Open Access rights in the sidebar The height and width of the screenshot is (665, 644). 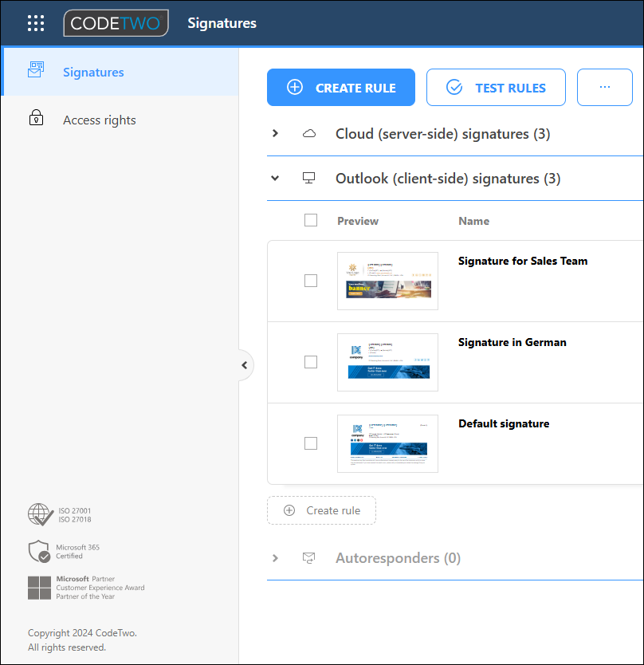120,120
